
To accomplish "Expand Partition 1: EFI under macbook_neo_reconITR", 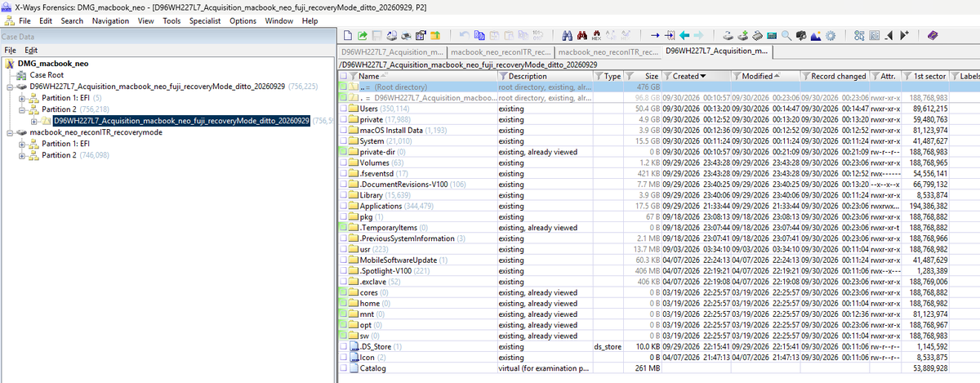I will coord(22,144).
